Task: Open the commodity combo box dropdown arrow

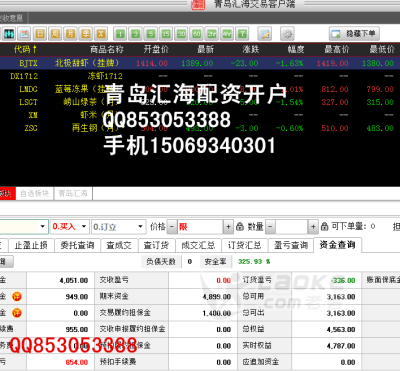Action: [x=42, y=227]
